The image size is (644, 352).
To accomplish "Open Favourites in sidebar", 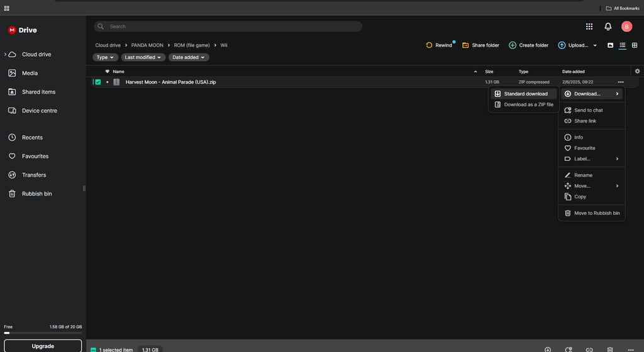I will 35,157.
